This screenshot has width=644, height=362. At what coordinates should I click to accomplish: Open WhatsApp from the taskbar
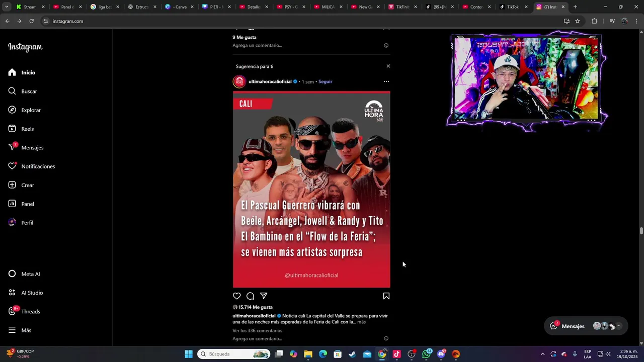point(427,354)
